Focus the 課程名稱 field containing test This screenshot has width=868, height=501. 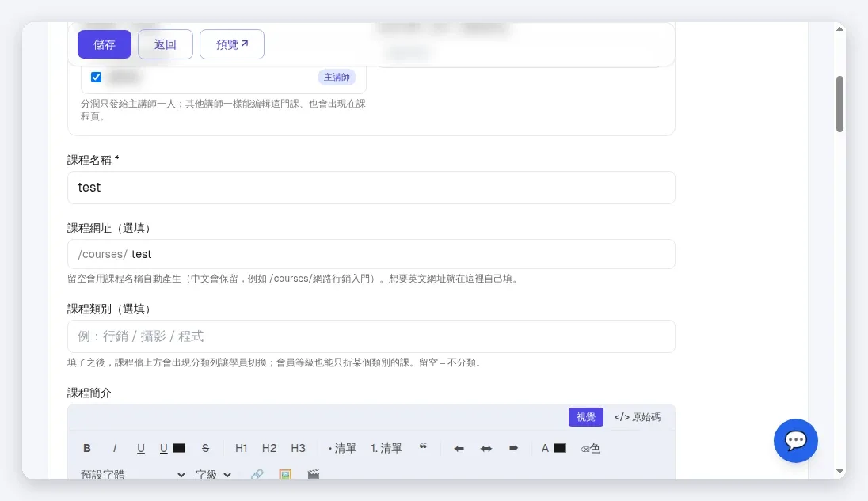371,188
